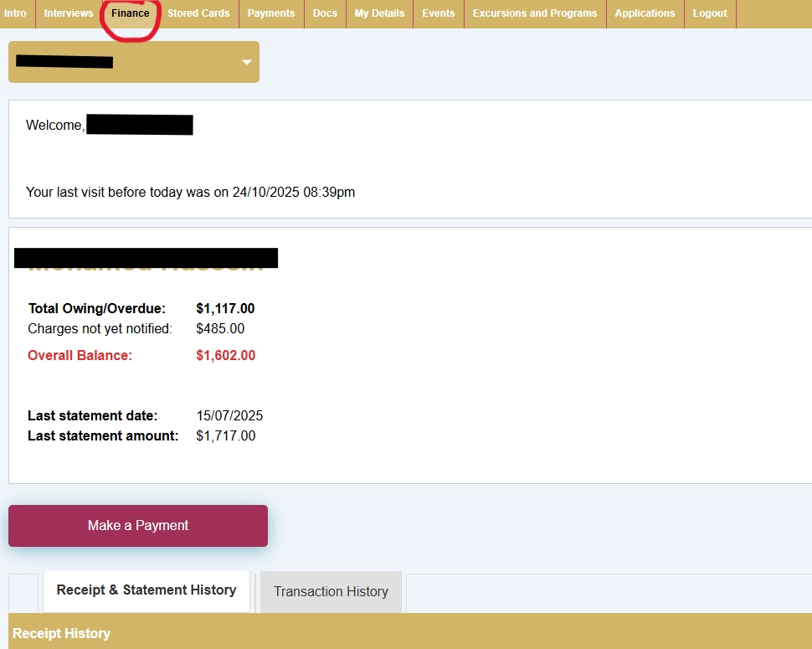Expand the gold account selector dropdown
The height and width of the screenshot is (649, 812).
pyautogui.click(x=246, y=63)
